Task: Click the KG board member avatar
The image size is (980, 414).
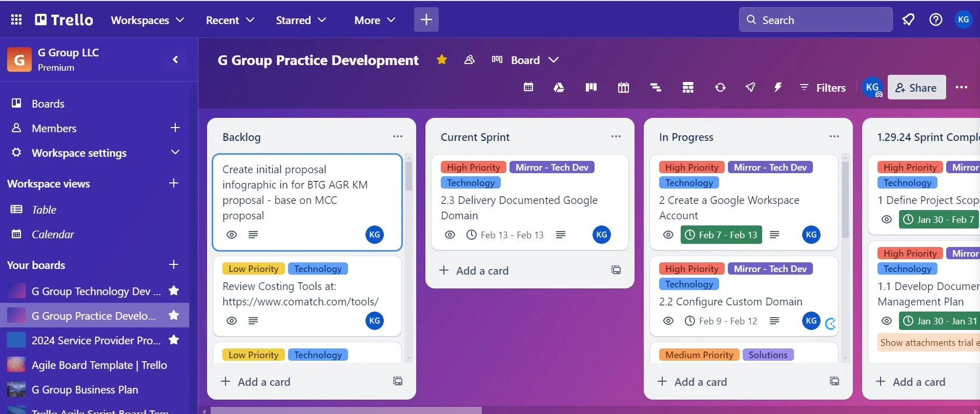Action: tap(872, 87)
